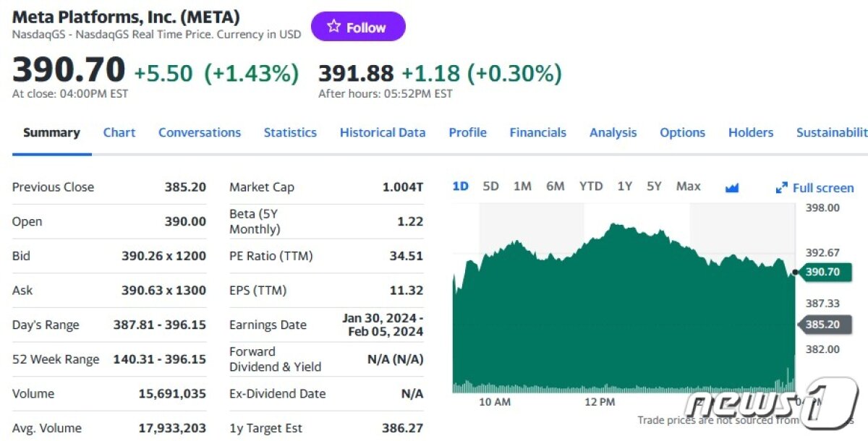Switch chart to 1M range
868x441 pixels.
click(x=522, y=187)
